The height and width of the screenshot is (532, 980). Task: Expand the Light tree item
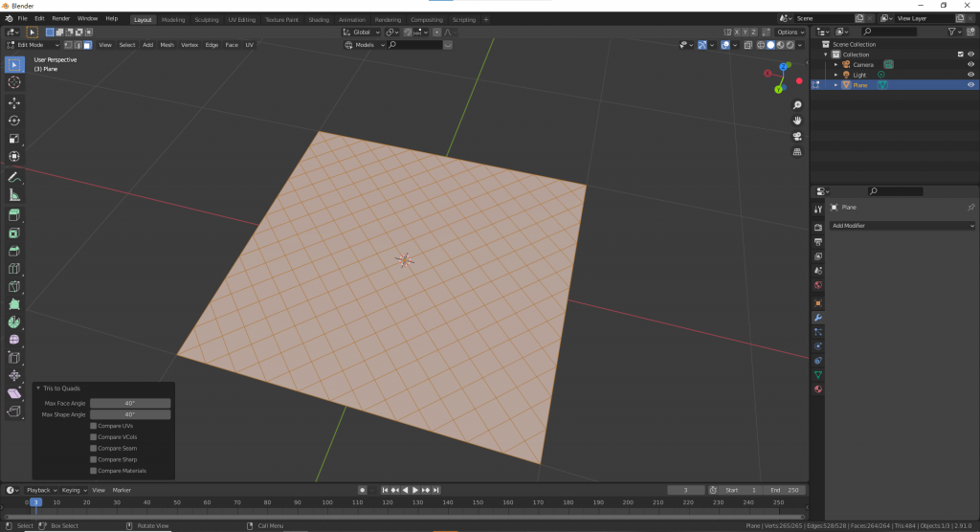tap(835, 75)
